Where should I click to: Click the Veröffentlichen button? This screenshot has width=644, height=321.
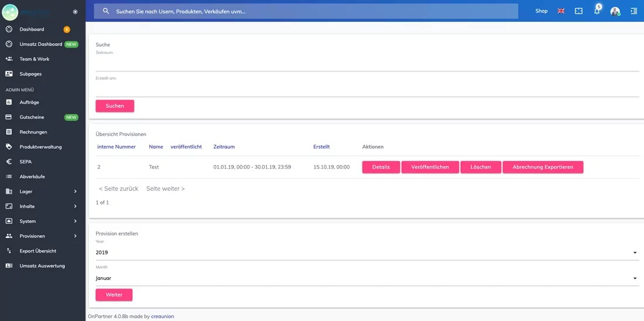click(430, 168)
